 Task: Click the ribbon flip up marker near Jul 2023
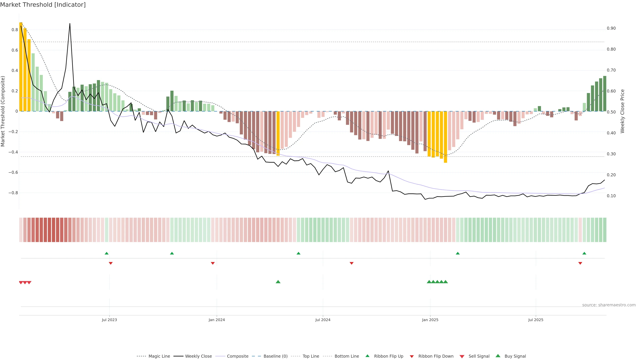[106, 253]
